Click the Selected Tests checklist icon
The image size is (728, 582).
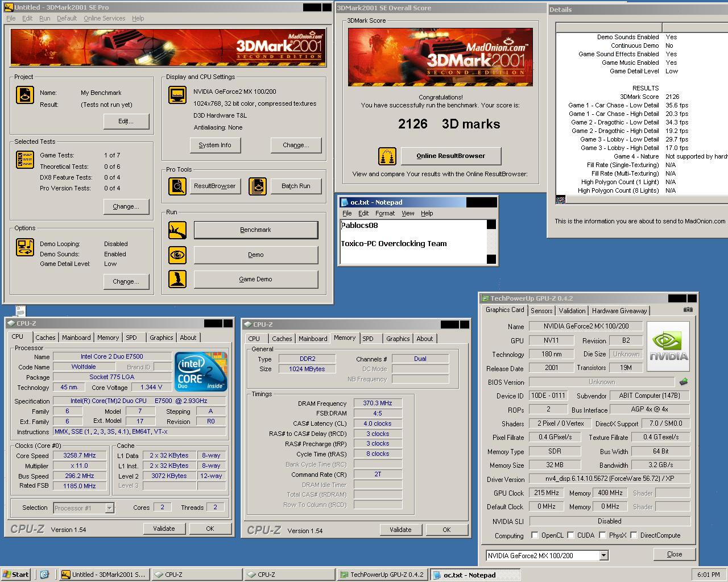(x=24, y=160)
